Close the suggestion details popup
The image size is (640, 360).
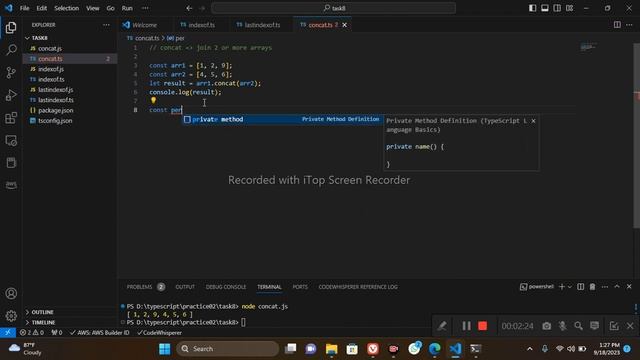(x=533, y=121)
